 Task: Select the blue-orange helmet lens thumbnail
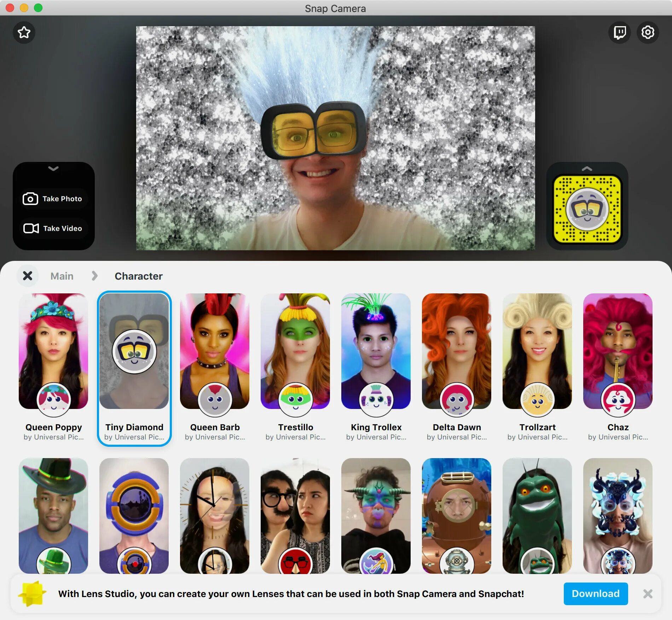click(x=134, y=516)
